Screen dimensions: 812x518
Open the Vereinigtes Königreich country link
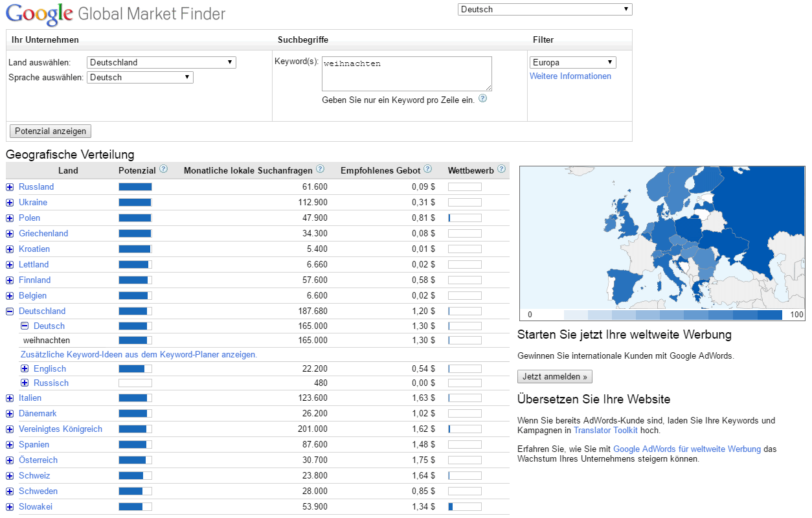[60, 429]
